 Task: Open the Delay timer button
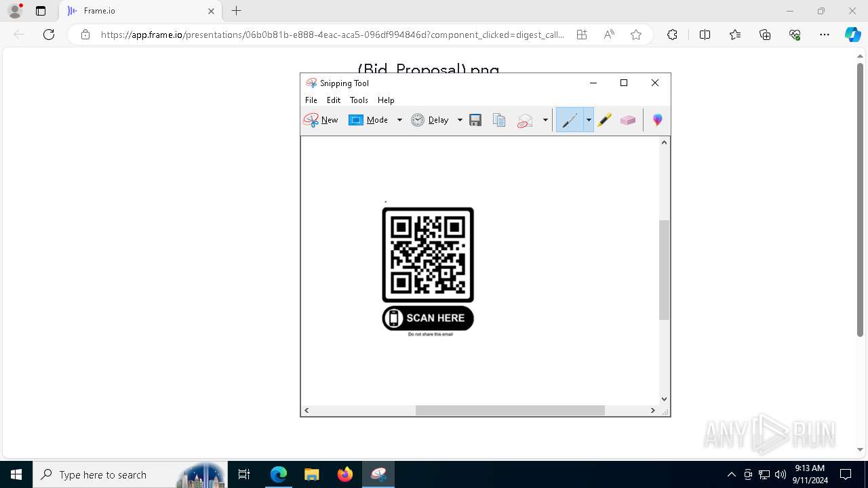[430, 120]
